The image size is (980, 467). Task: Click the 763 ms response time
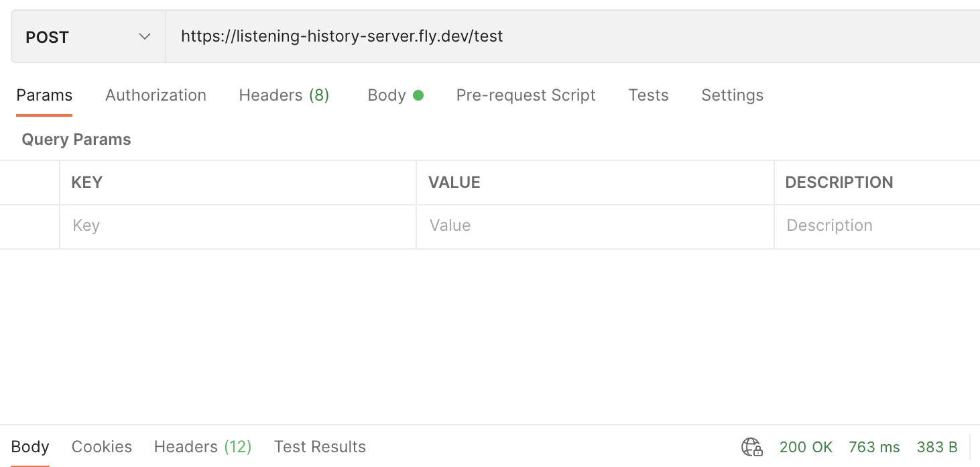(874, 447)
